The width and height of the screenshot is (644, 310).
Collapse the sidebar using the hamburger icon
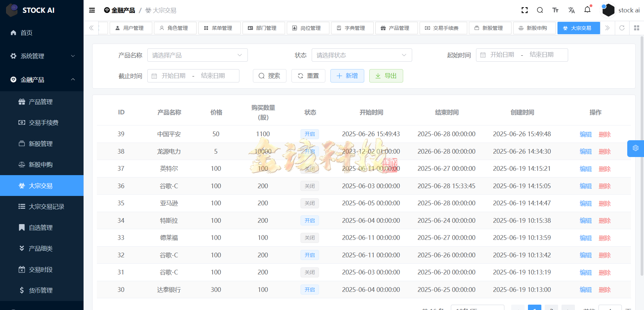pos(92,10)
